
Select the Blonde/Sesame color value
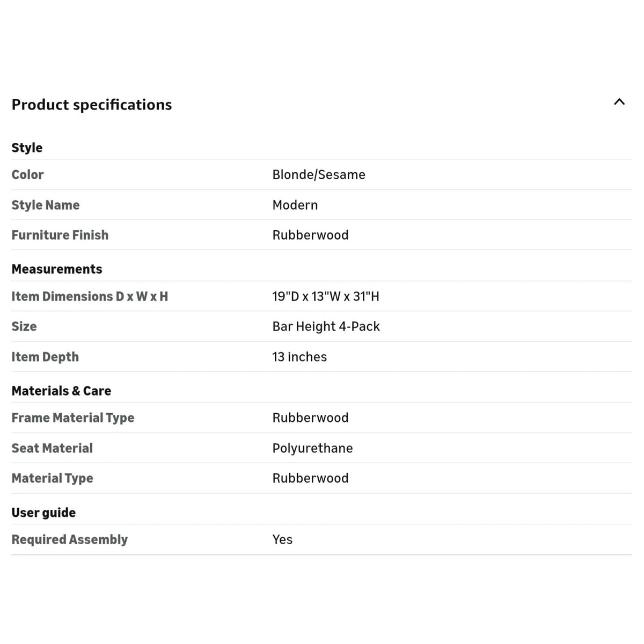tap(319, 174)
